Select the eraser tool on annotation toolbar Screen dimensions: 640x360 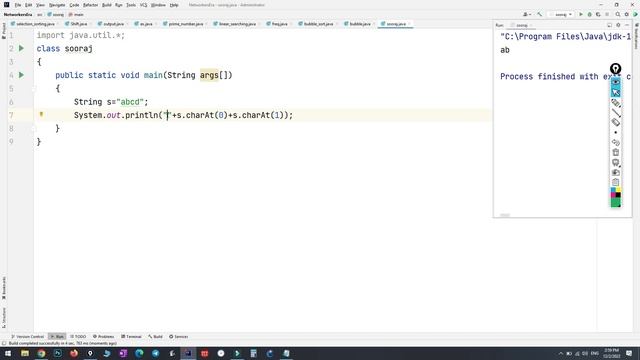click(616, 122)
